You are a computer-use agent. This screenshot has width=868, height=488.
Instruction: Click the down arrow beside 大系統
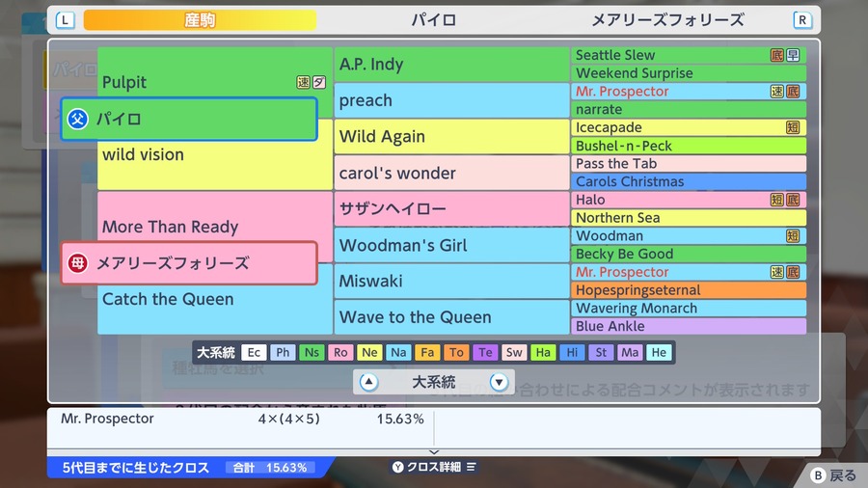coord(499,382)
